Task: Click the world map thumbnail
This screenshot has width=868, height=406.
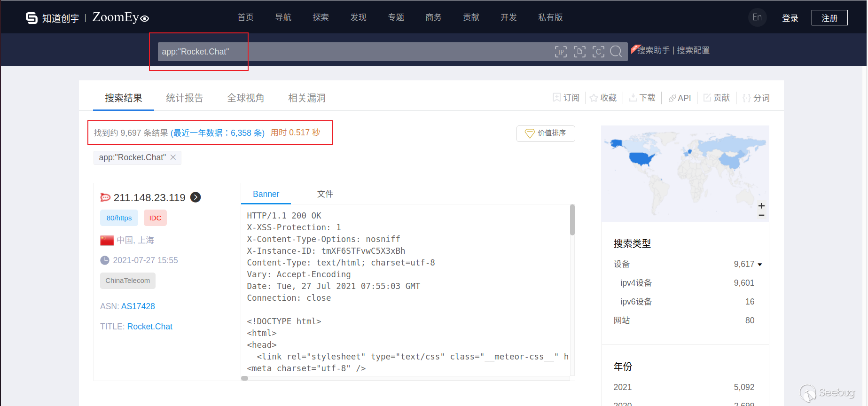Action: pos(685,173)
